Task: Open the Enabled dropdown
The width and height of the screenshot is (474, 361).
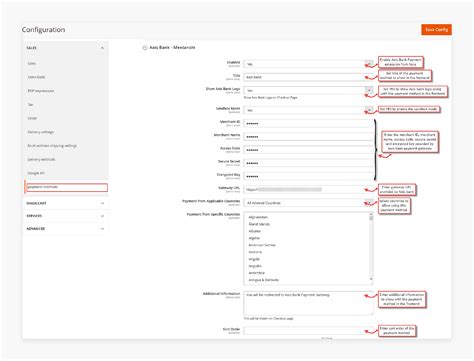Action: pos(308,64)
